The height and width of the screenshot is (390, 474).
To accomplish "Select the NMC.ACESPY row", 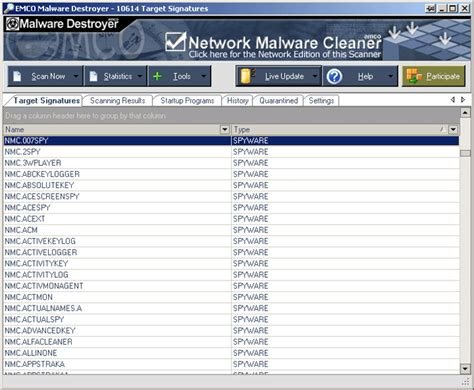I will click(231, 208).
